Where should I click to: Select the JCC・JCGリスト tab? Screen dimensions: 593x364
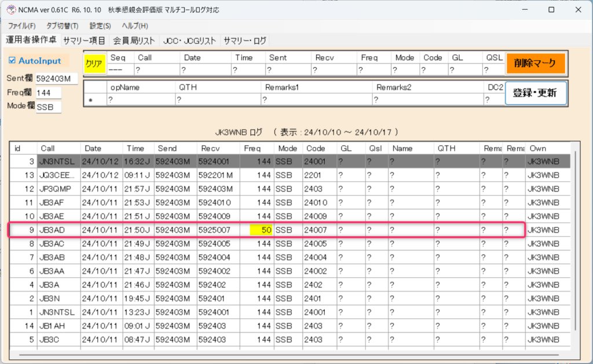tap(189, 41)
